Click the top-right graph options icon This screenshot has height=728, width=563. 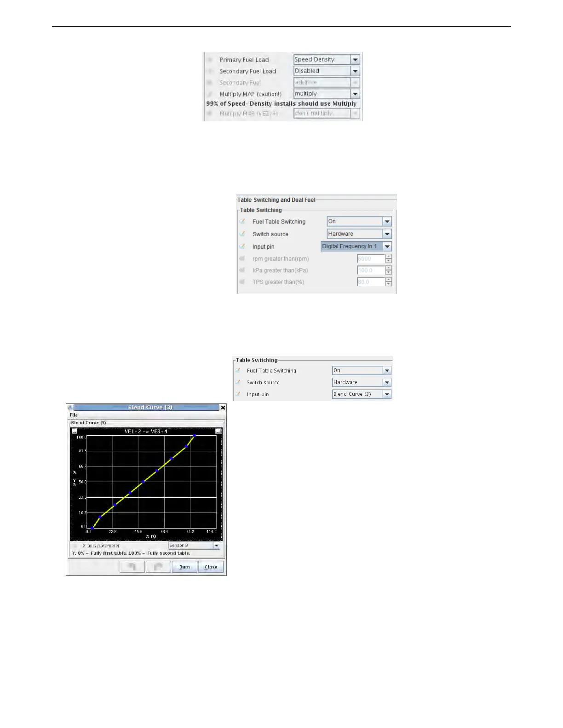[218, 431]
